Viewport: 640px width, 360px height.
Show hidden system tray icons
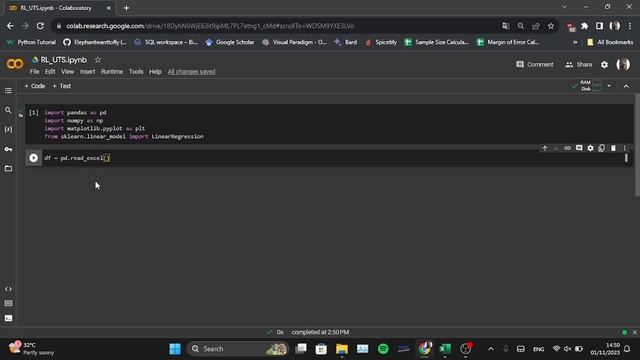click(x=491, y=349)
